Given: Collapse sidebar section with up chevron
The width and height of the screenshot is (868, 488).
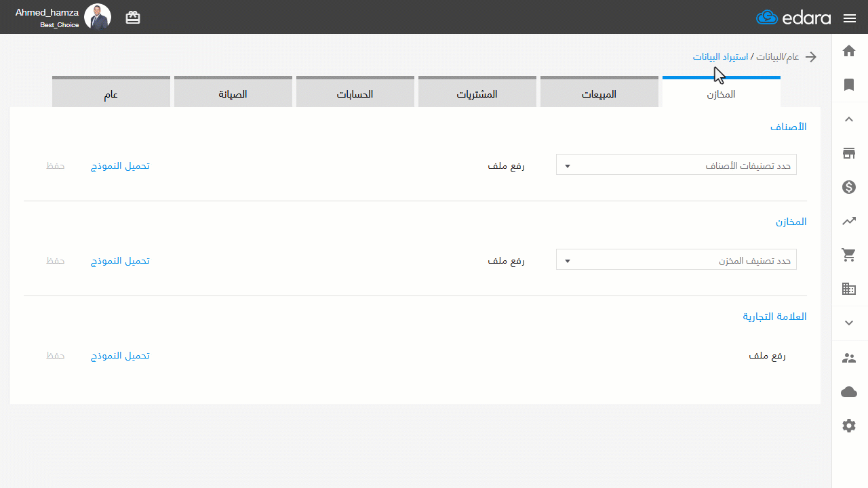Looking at the screenshot, I should pos(849,119).
